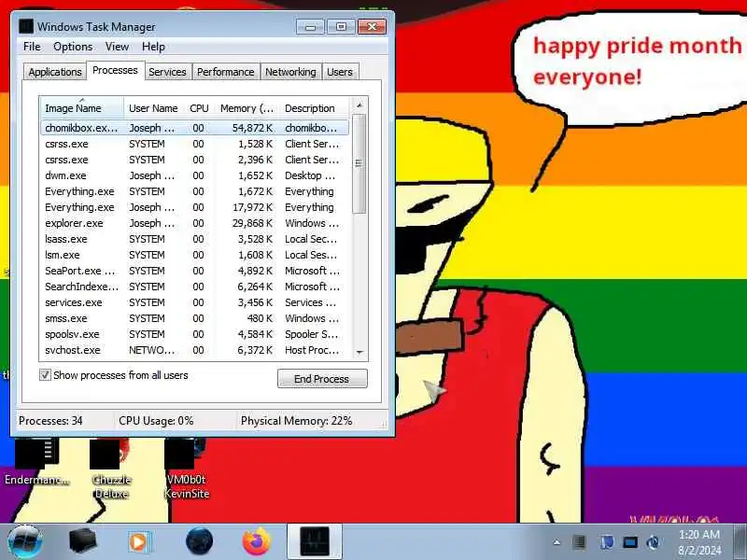
Task: Switch to the Users tab
Action: [340, 72]
